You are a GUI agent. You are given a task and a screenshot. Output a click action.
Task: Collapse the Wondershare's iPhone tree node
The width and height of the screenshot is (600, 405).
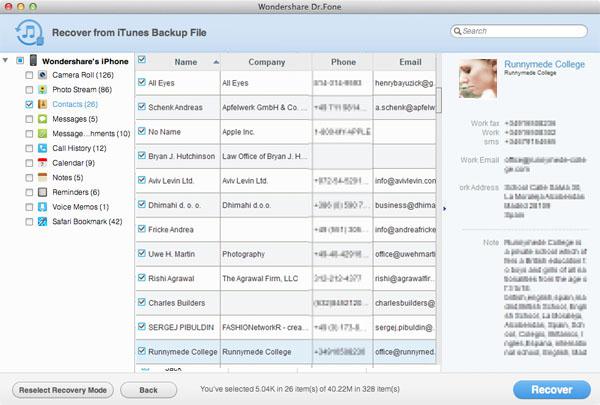click(5, 60)
